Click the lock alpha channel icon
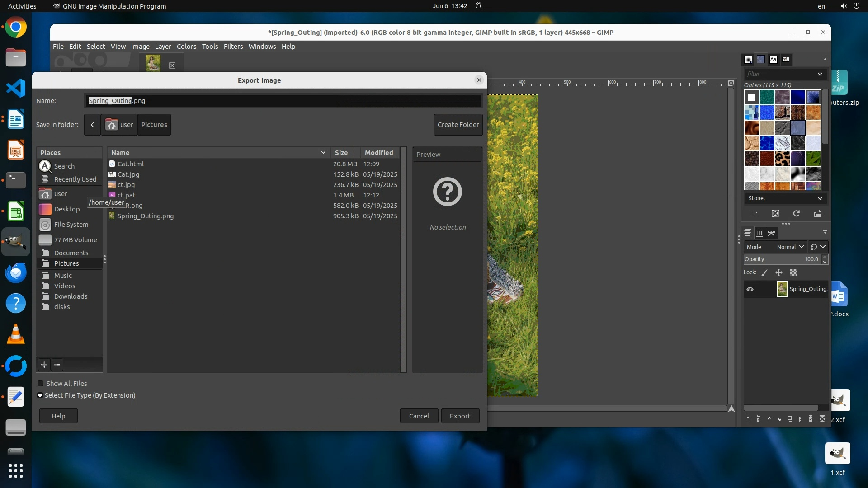The height and width of the screenshot is (488, 868). tap(794, 272)
